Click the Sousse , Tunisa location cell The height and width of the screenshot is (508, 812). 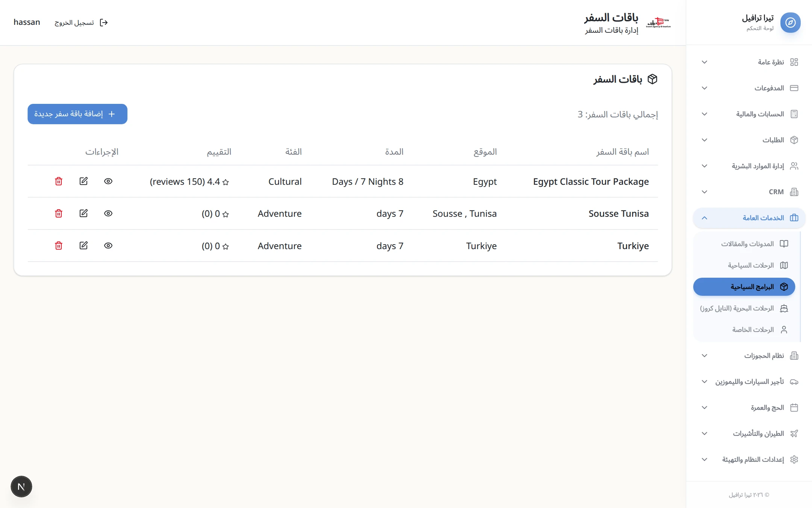[465, 213]
